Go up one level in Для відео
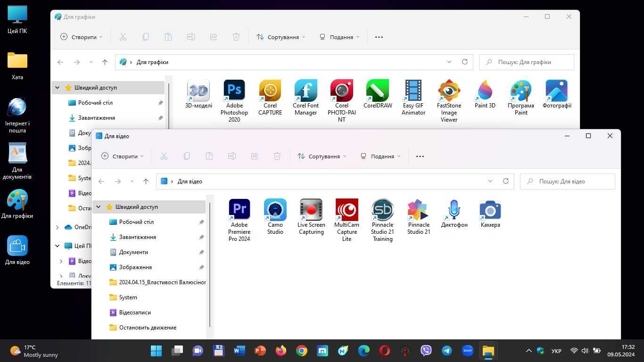The height and width of the screenshot is (362, 644). (x=146, y=181)
